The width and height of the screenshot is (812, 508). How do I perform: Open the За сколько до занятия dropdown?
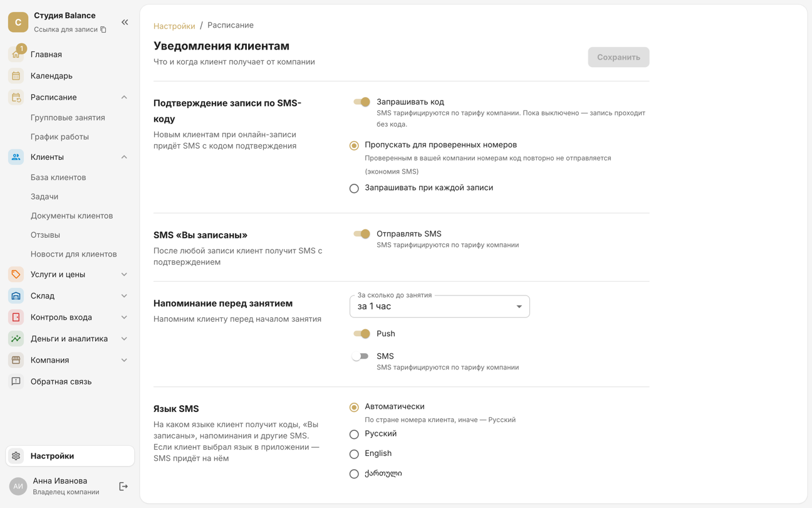coord(439,307)
